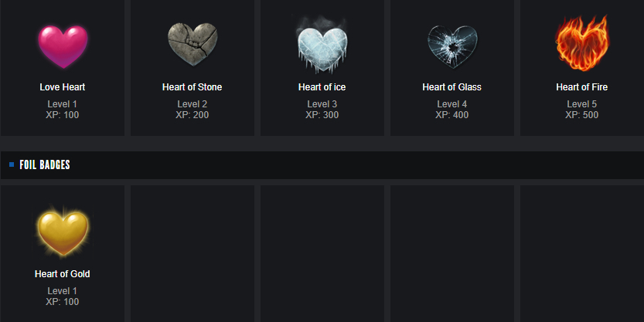Open the "Heart of ice" title text
644x322 pixels.
(x=322, y=87)
